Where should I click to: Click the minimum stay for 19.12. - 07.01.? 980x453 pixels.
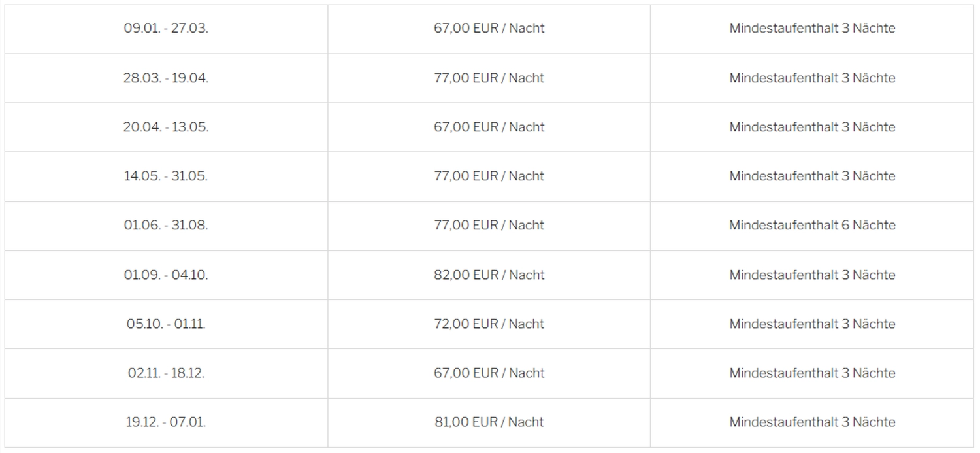click(x=812, y=422)
